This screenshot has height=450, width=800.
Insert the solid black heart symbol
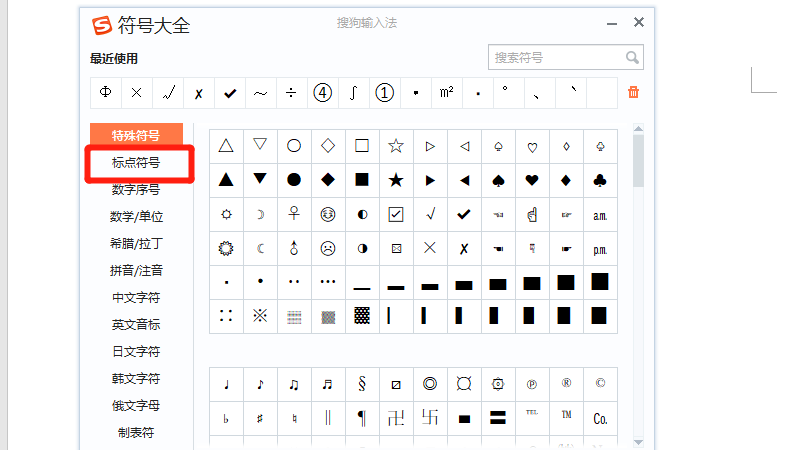click(532, 181)
